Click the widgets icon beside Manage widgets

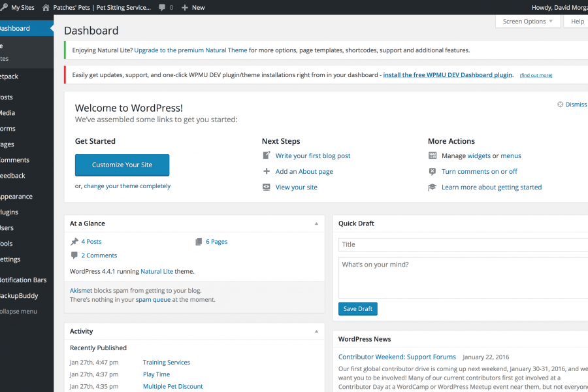pyautogui.click(x=433, y=155)
